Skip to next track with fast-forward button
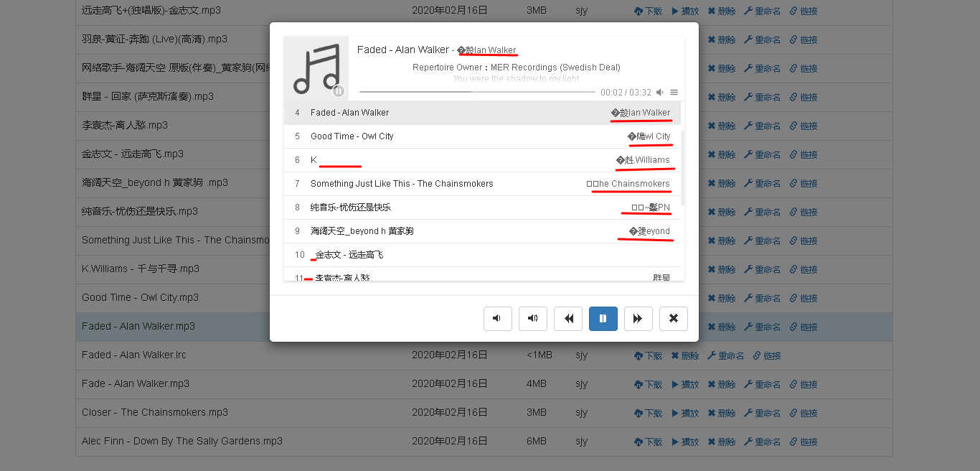Viewport: 980px width, 471px height. tap(638, 319)
